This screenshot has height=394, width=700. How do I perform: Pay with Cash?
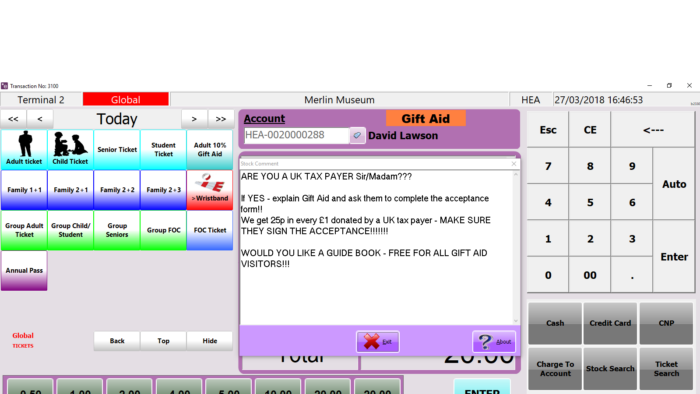point(555,323)
